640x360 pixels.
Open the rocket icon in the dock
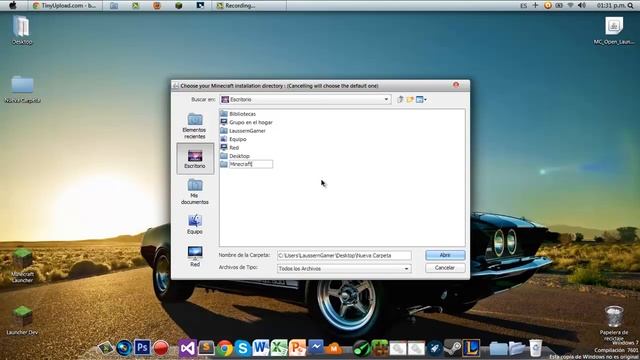click(435, 348)
